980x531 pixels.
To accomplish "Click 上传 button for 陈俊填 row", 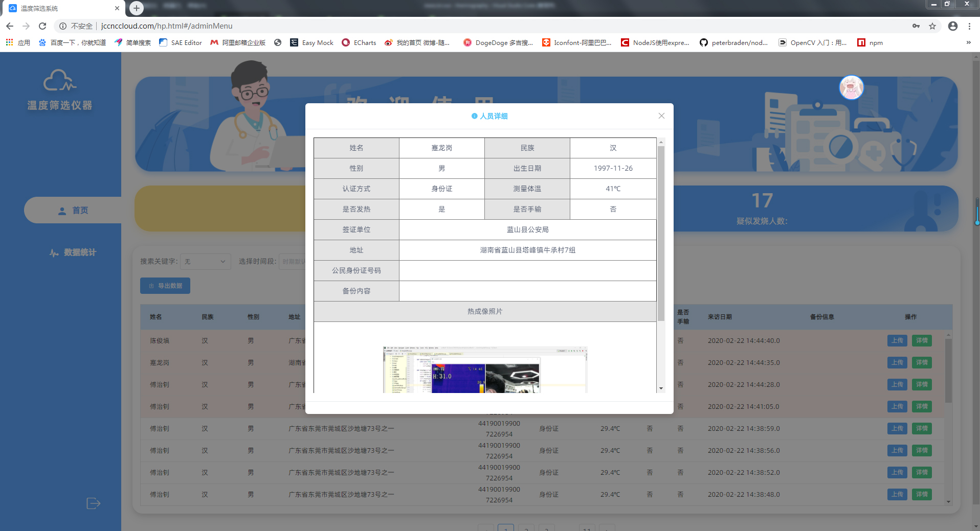I will 897,341.
